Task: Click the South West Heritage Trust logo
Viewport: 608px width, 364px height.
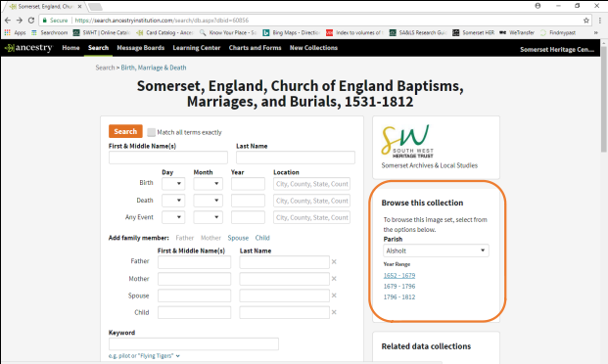Action: click(407, 141)
